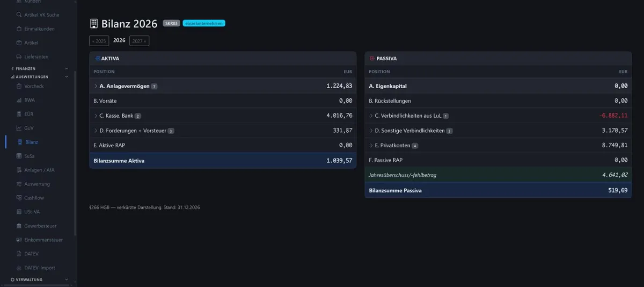The height and width of the screenshot is (287, 644).
Task: Click the USt-VA sidebar icon
Action: coord(19,212)
